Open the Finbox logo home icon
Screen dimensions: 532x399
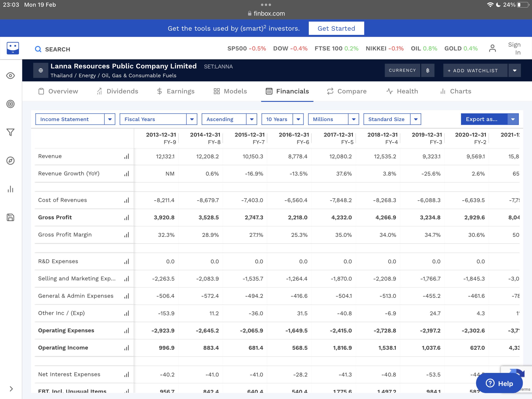point(13,48)
